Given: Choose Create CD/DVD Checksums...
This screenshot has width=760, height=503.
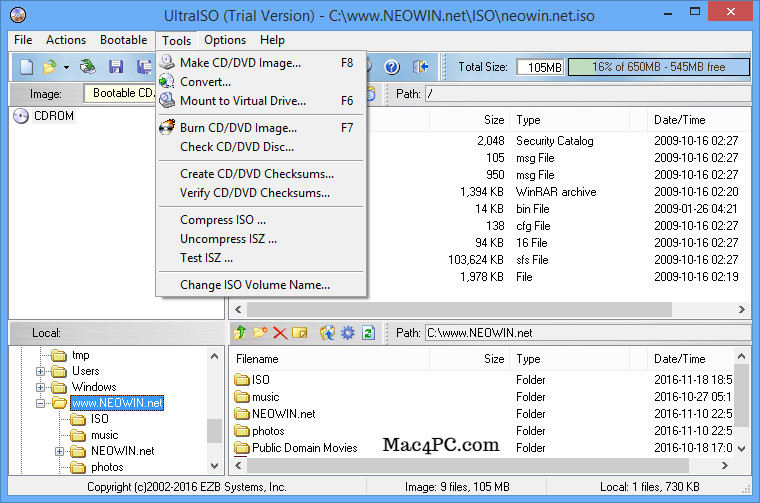Looking at the screenshot, I should click(x=261, y=173).
